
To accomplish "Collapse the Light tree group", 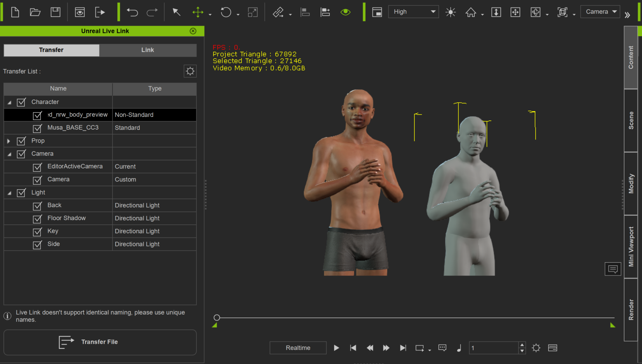I will (x=9, y=193).
